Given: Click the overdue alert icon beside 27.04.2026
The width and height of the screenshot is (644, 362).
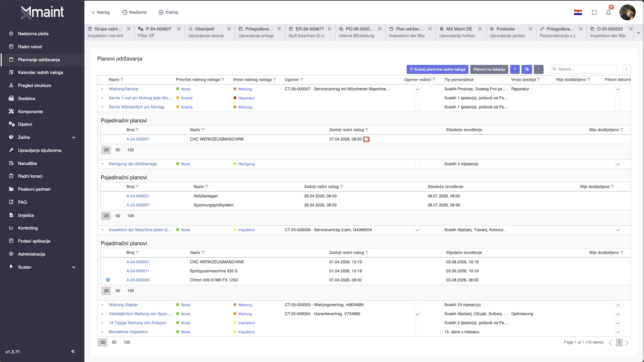Looking at the screenshot, I should click(366, 139).
